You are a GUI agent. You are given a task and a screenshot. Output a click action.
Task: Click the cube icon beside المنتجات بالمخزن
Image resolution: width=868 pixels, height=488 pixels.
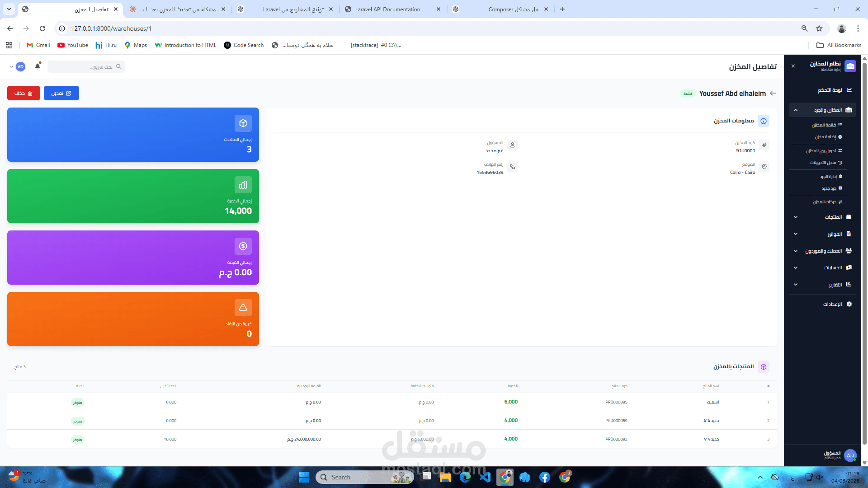[764, 367]
